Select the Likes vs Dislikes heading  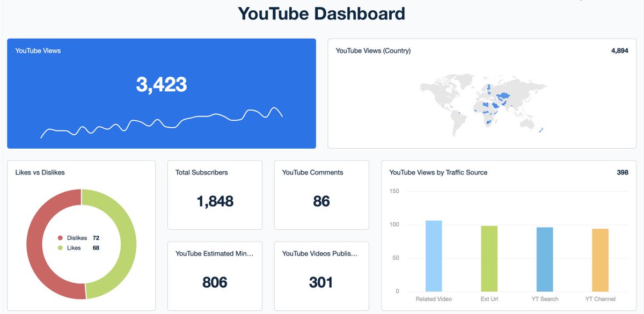(40, 172)
